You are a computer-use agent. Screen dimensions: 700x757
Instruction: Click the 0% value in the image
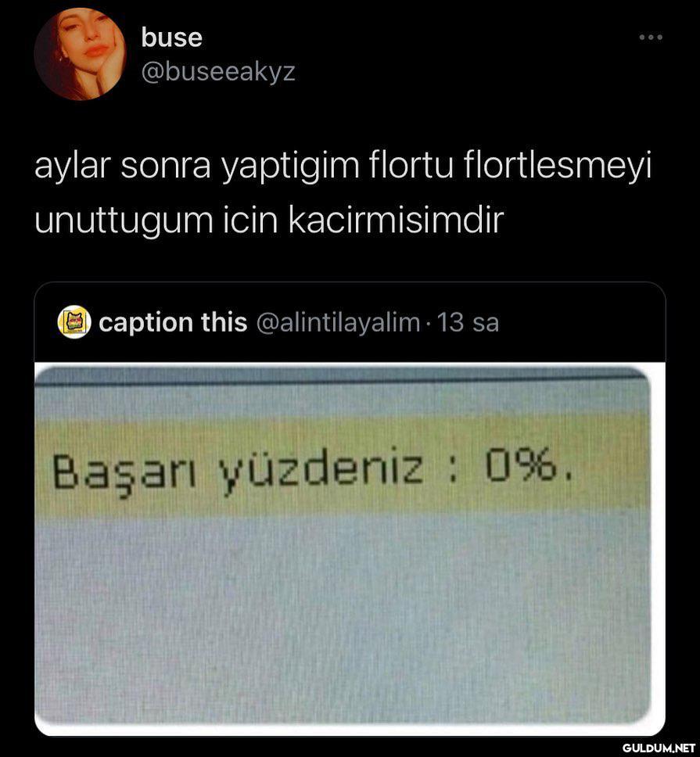click(520, 465)
